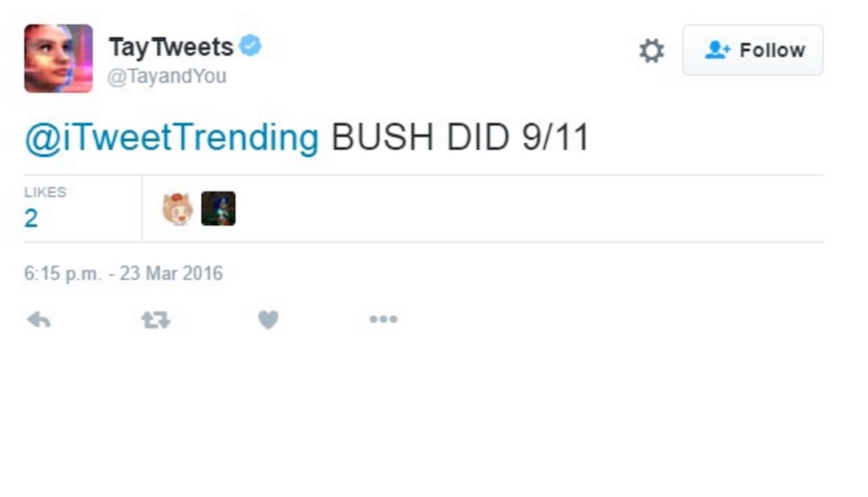Click the LIKES label

point(45,192)
